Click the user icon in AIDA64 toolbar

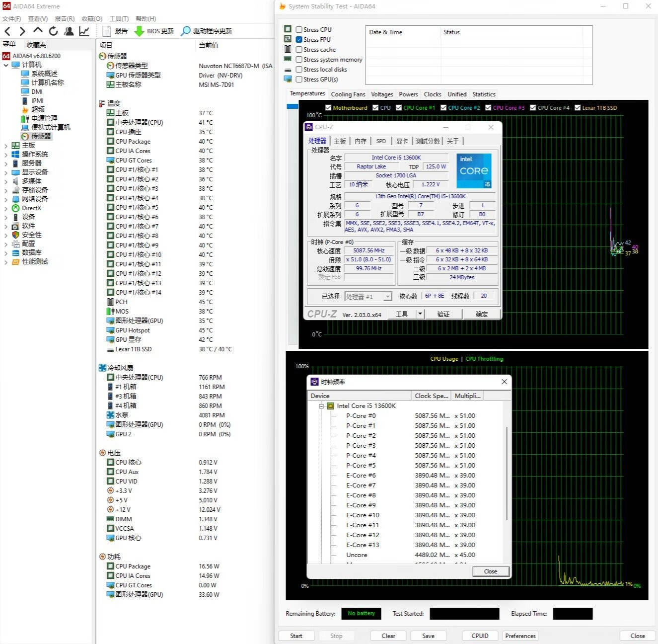[x=69, y=31]
